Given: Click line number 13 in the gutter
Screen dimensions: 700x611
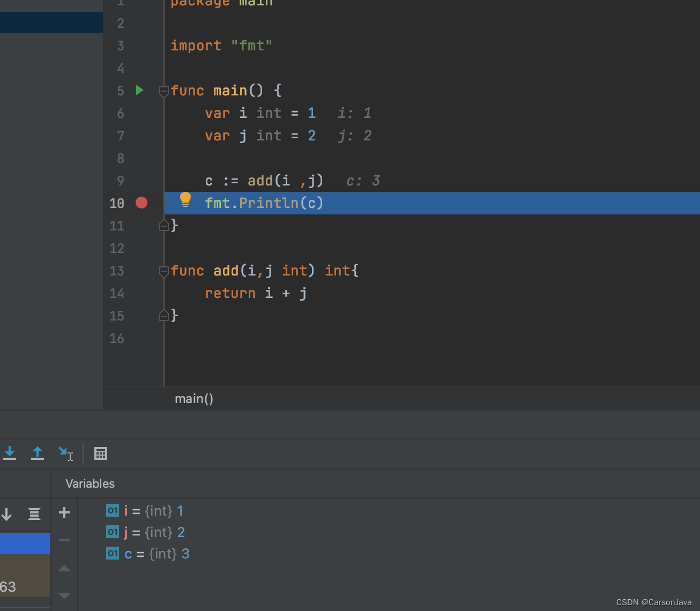Looking at the screenshot, I should coord(117,271).
